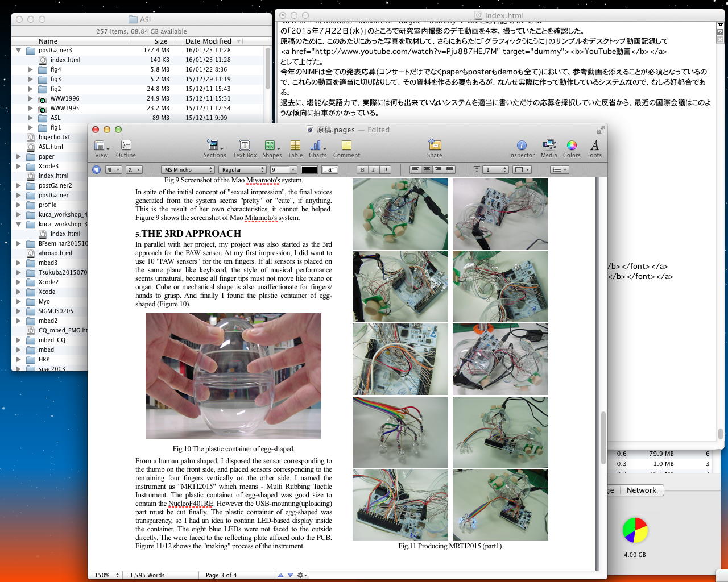728x582 pixels.
Task: Open the text background color well
Action: coord(330,169)
